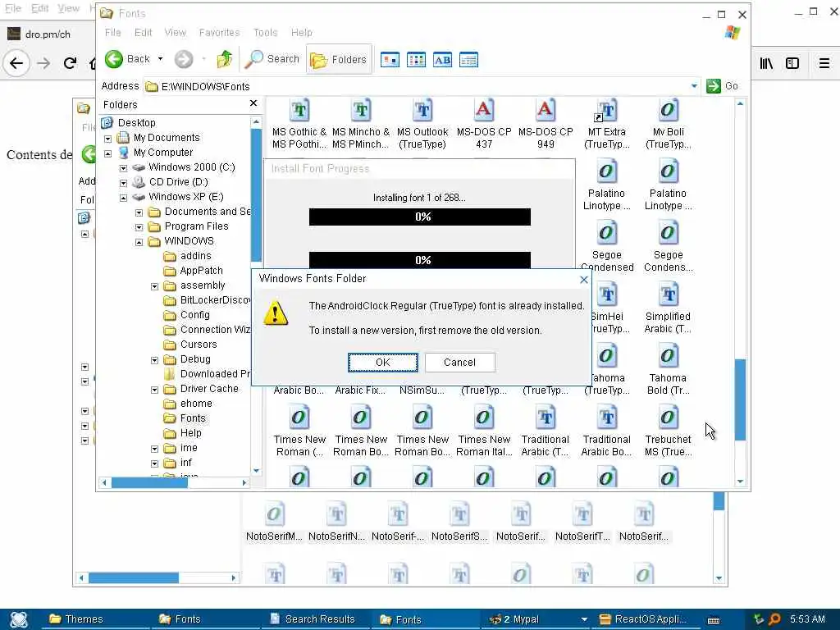The height and width of the screenshot is (630, 840).
Task: Switch to List view icon
Action: [416, 59]
